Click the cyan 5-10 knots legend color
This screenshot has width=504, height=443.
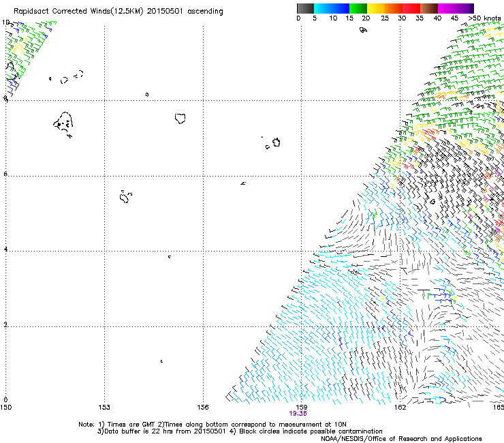[x=323, y=8]
